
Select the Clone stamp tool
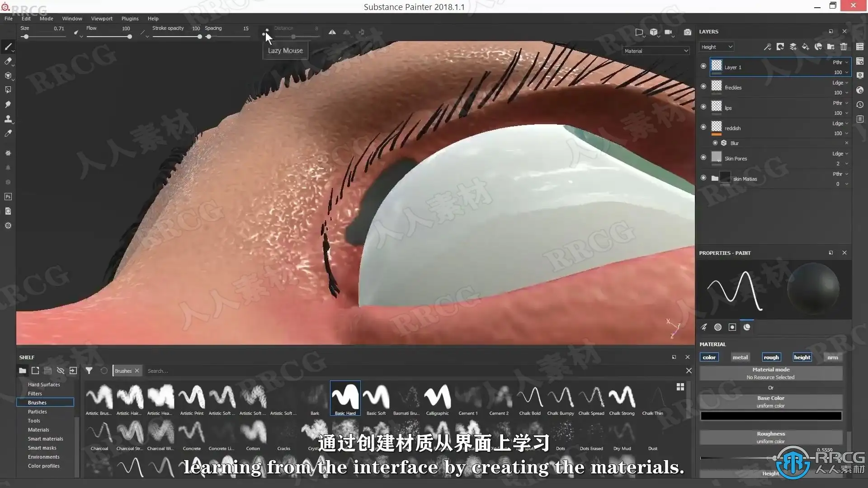(8, 119)
